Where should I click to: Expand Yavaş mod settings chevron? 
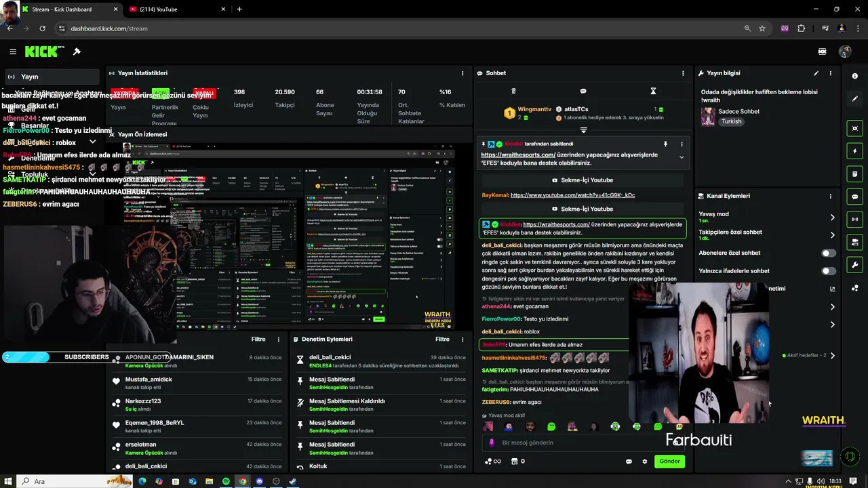click(833, 218)
